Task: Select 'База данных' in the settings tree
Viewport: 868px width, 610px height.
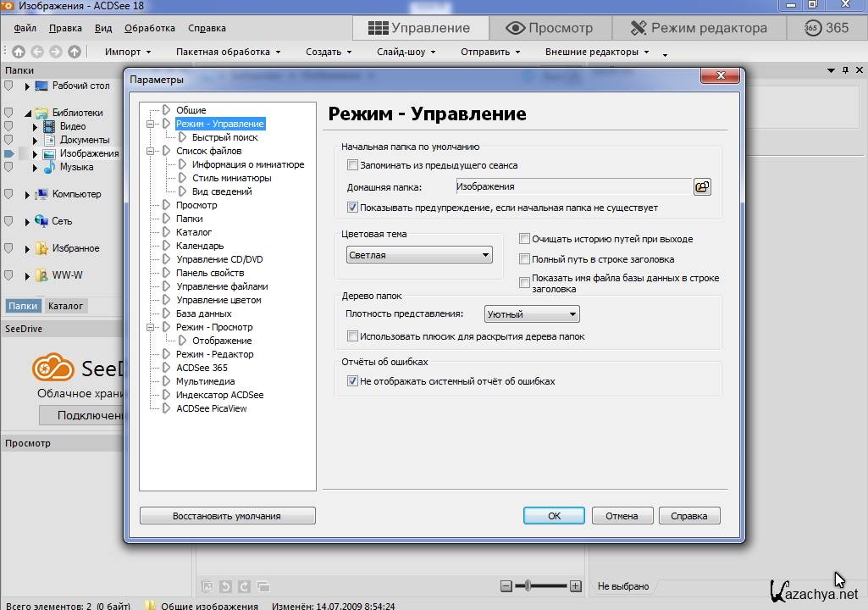Action: pyautogui.click(x=203, y=313)
